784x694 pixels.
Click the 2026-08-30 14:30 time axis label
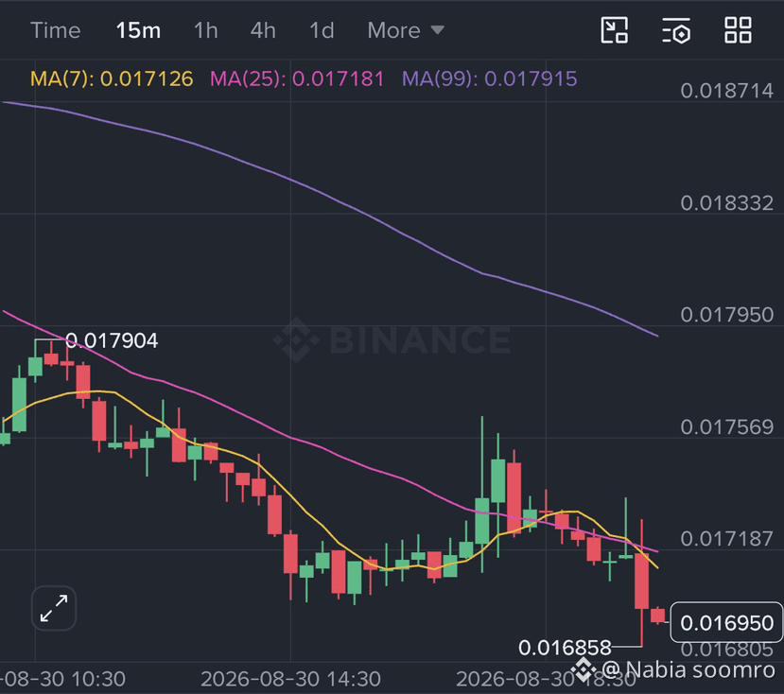(290, 679)
